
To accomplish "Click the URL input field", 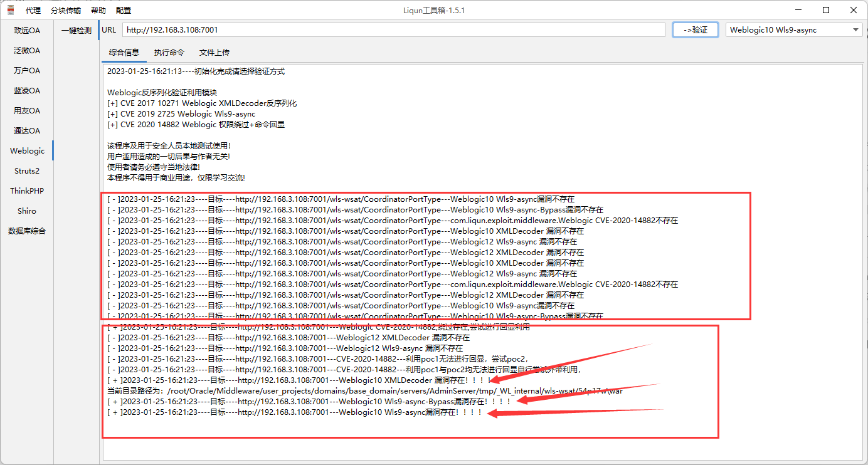I will point(393,29).
